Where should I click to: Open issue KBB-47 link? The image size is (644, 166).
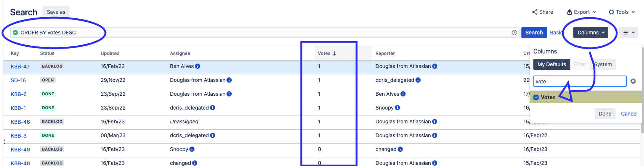point(20,67)
